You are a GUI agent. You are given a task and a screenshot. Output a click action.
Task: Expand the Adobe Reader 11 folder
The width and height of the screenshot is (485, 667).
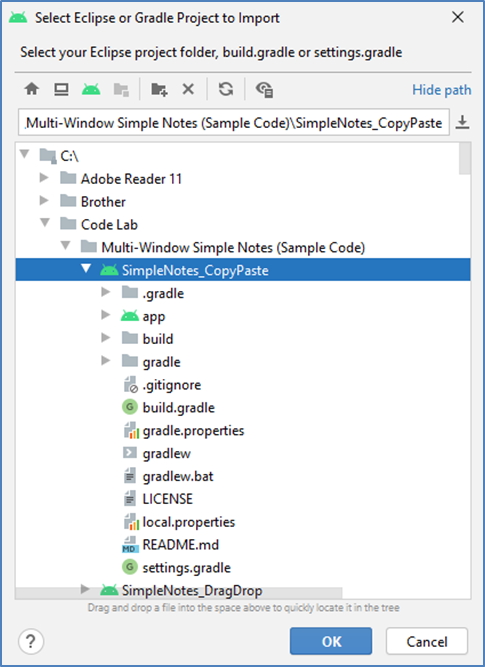tap(44, 177)
